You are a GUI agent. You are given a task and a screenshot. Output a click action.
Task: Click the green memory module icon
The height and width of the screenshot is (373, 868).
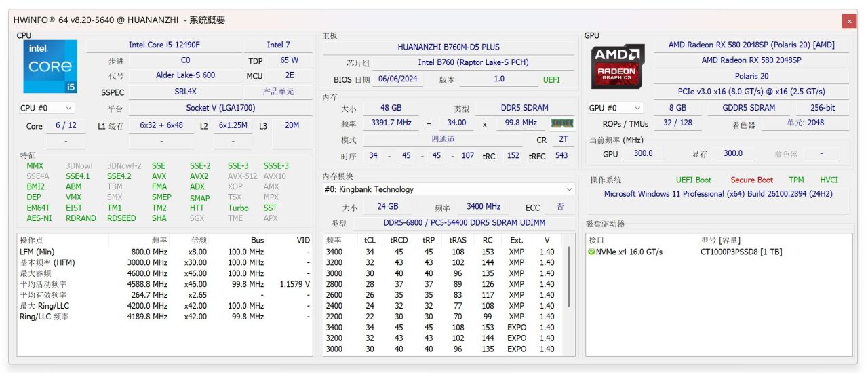coord(562,123)
